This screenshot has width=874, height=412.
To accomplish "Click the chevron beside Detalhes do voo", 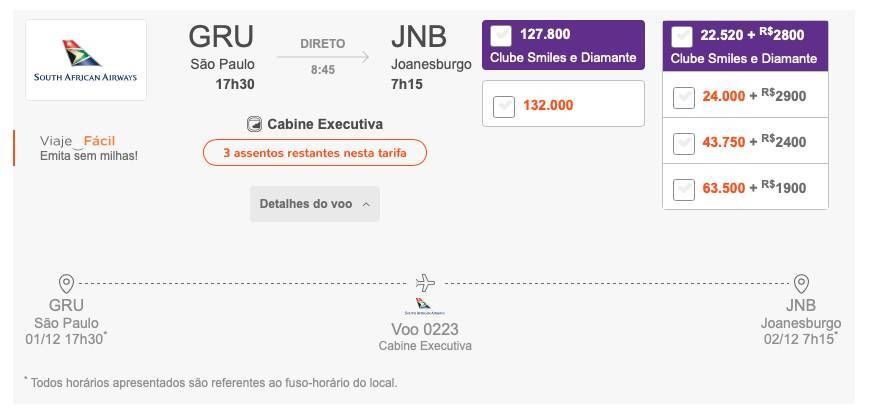I will (x=366, y=205).
